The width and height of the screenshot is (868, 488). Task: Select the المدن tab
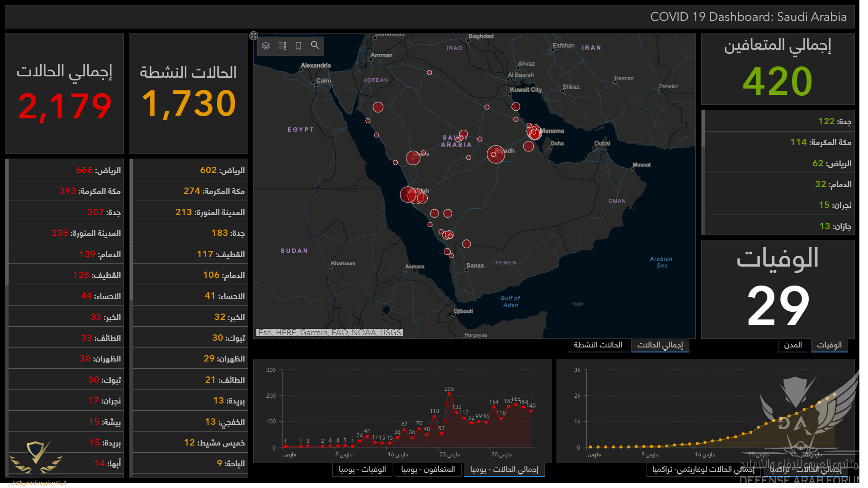(x=793, y=345)
